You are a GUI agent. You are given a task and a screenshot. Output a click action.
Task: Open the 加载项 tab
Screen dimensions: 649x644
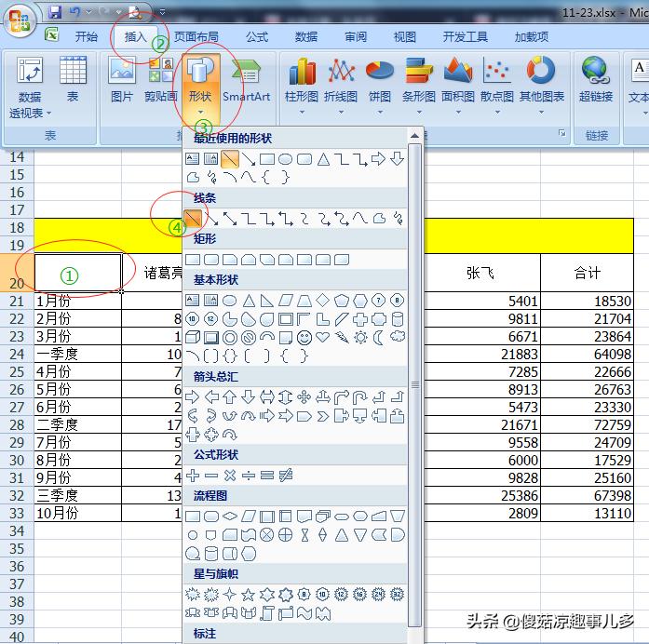532,37
